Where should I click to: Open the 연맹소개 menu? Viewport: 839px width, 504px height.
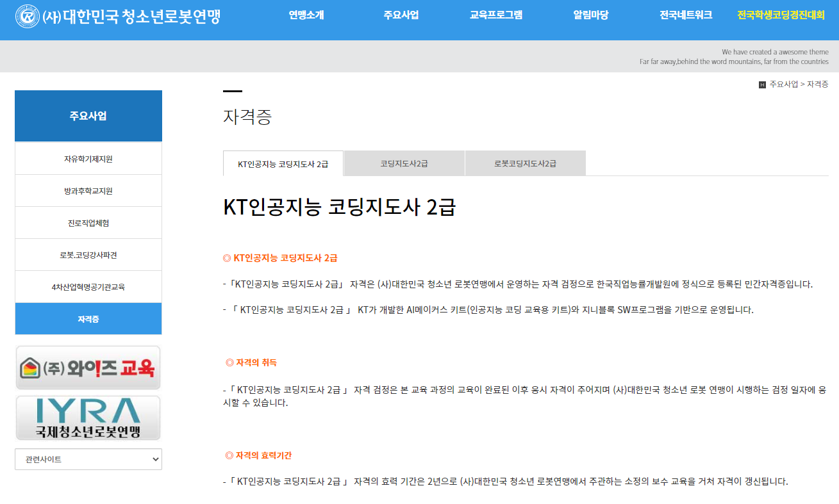pyautogui.click(x=306, y=15)
